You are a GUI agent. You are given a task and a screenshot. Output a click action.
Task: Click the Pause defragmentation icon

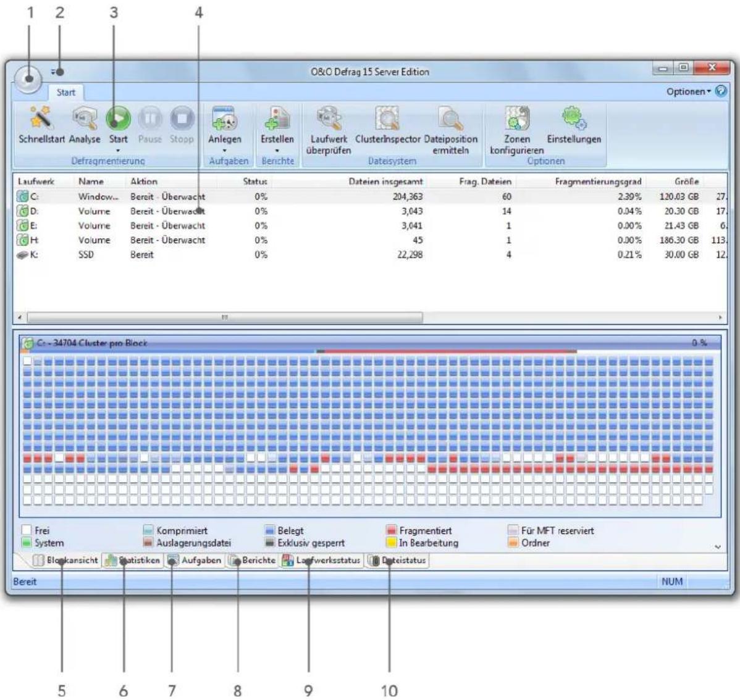[x=150, y=117]
